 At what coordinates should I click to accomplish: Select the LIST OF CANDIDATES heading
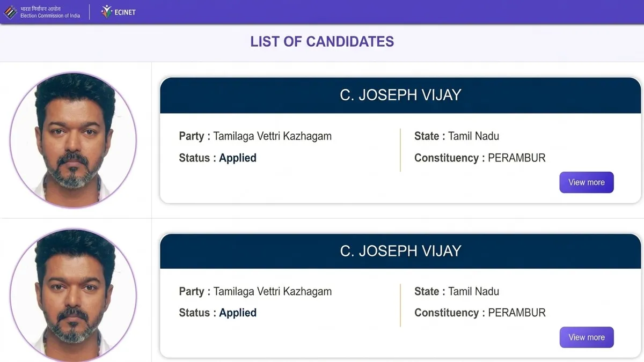[x=322, y=42]
